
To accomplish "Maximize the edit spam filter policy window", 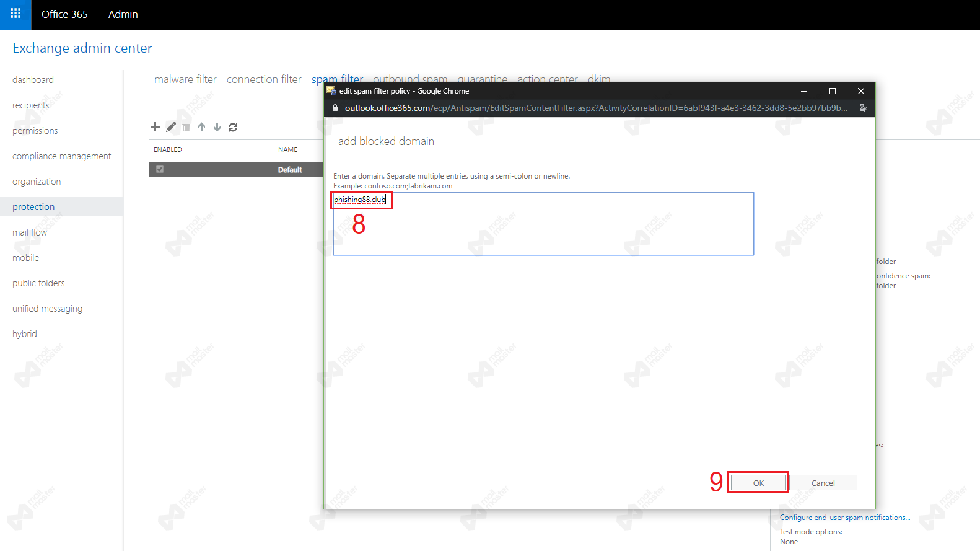I will (x=833, y=91).
